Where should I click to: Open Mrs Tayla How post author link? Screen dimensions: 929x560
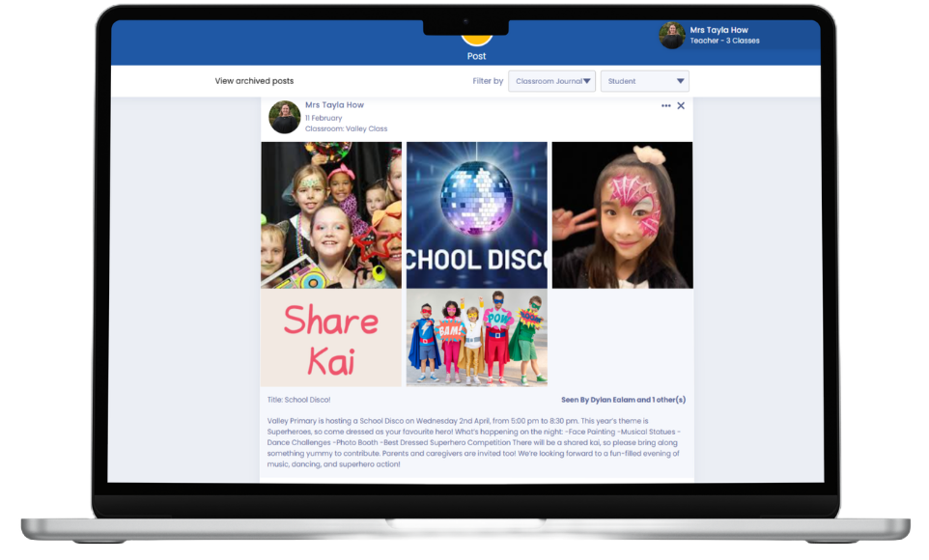coord(334,105)
